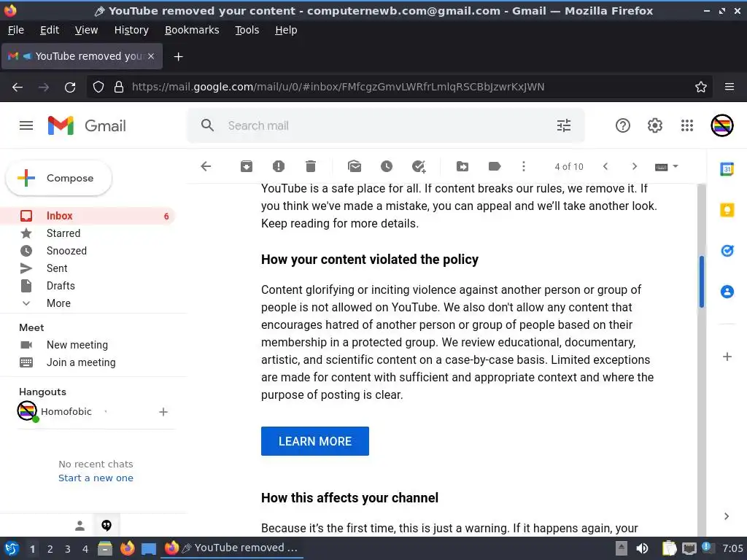The height and width of the screenshot is (560, 747).
Task: Open Gmail support help icon
Action: (x=623, y=125)
